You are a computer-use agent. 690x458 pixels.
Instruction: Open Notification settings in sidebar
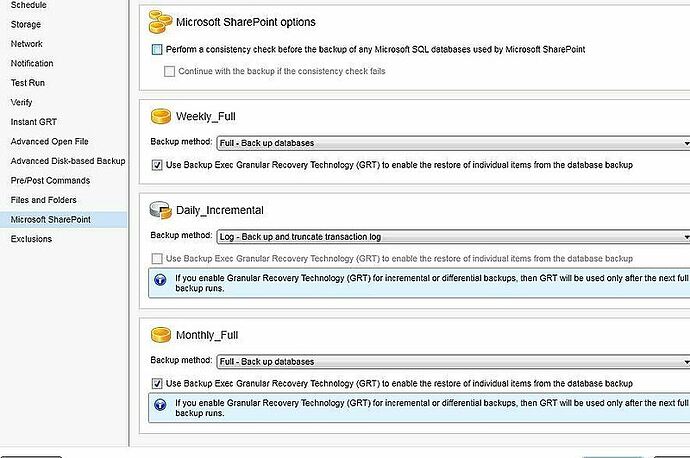coord(32,63)
